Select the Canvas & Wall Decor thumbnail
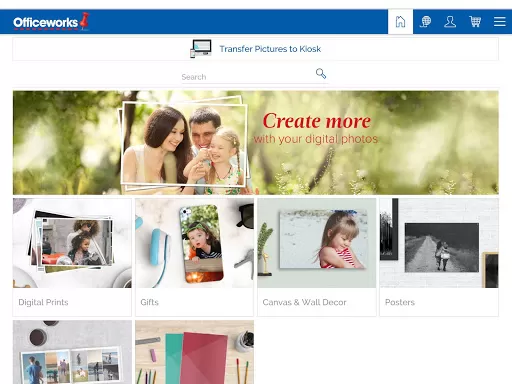This screenshot has width=512, height=384. tap(317, 243)
